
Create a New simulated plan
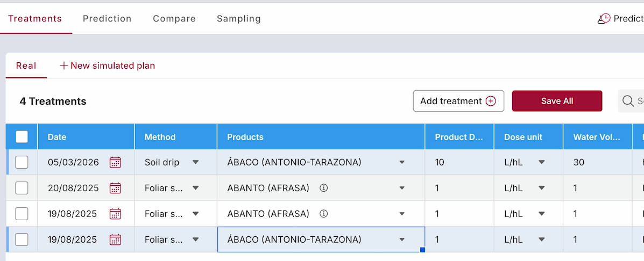(107, 66)
